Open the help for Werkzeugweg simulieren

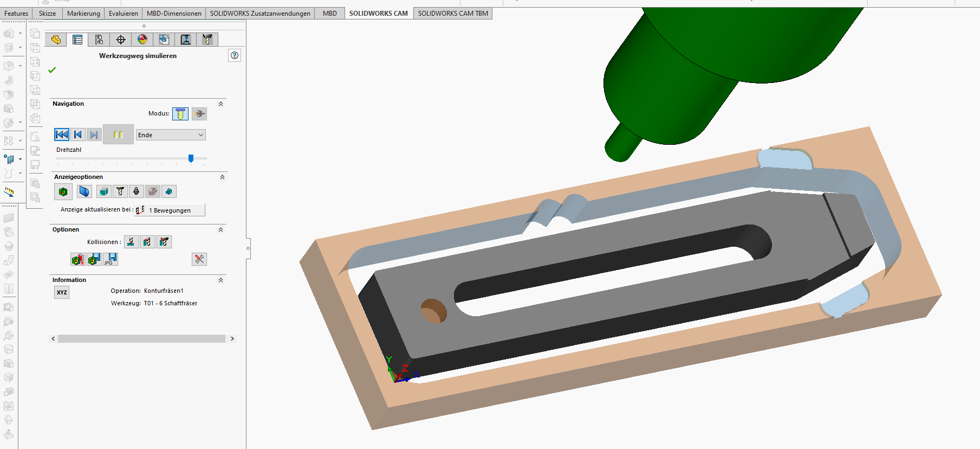(x=235, y=55)
